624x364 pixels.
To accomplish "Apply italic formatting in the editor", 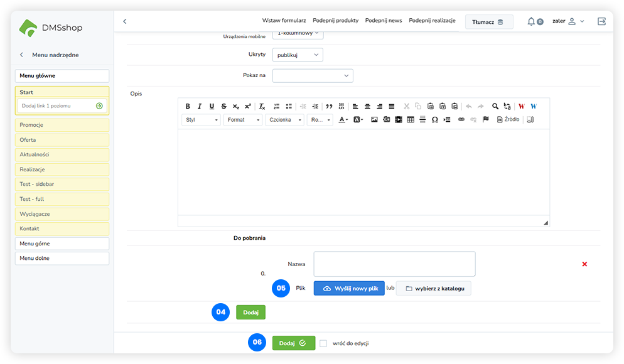I will [200, 107].
